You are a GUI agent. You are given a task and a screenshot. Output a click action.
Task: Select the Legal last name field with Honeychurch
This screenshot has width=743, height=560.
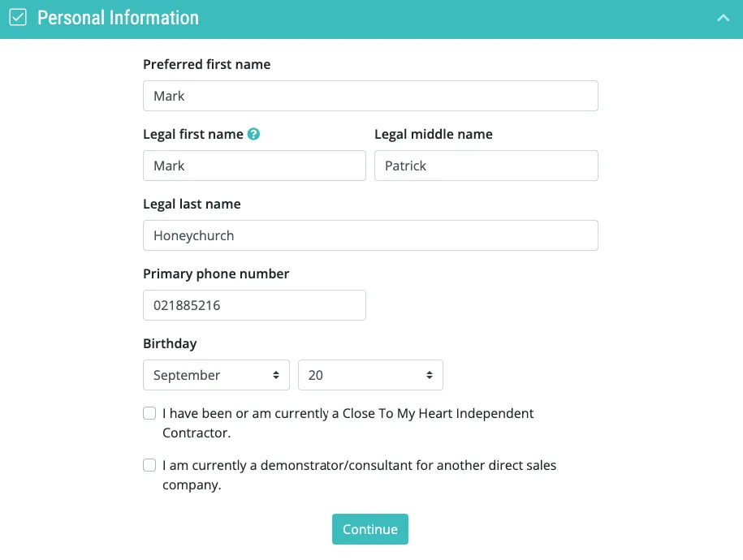click(x=370, y=235)
